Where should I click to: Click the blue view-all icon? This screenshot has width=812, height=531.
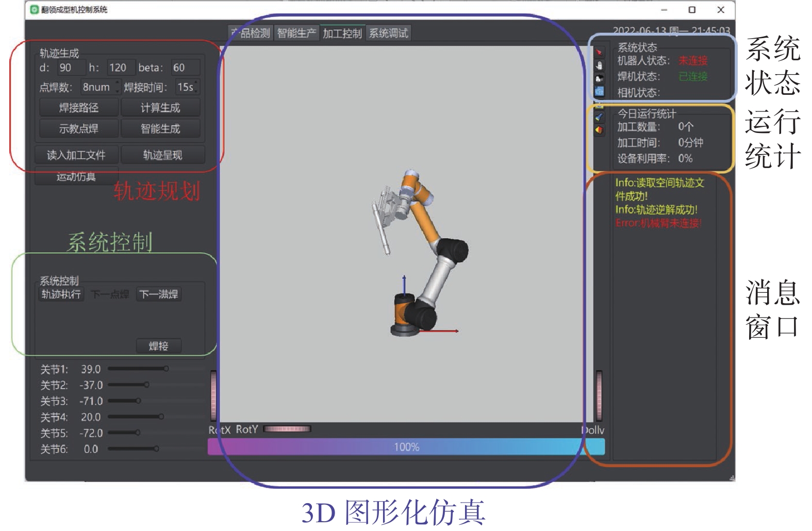click(x=599, y=91)
